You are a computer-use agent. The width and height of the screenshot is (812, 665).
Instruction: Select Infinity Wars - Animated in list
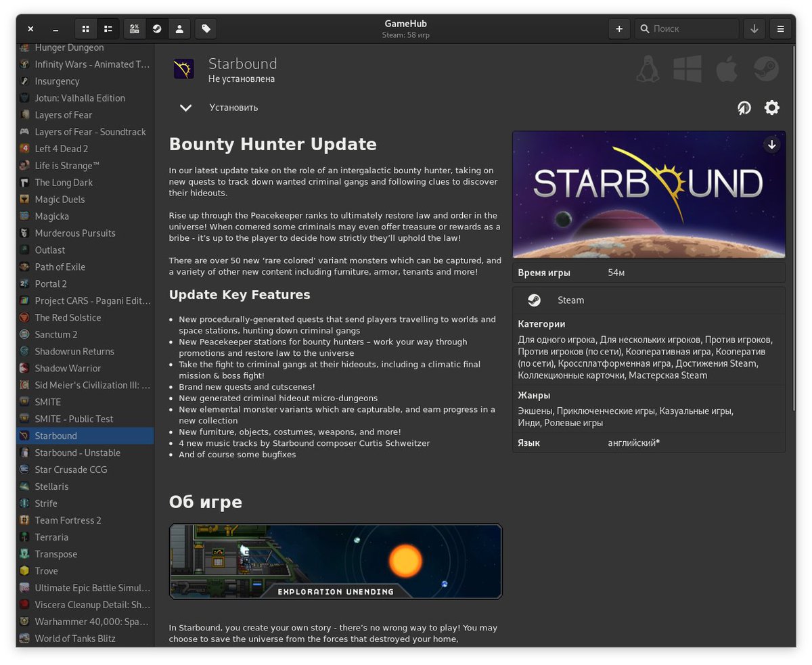pos(85,64)
